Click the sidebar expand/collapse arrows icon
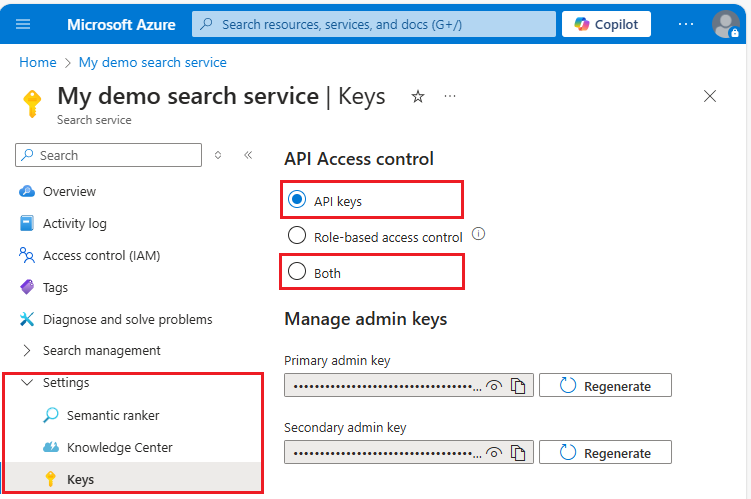Image resolution: width=751 pixels, height=499 pixels. pos(219,155)
